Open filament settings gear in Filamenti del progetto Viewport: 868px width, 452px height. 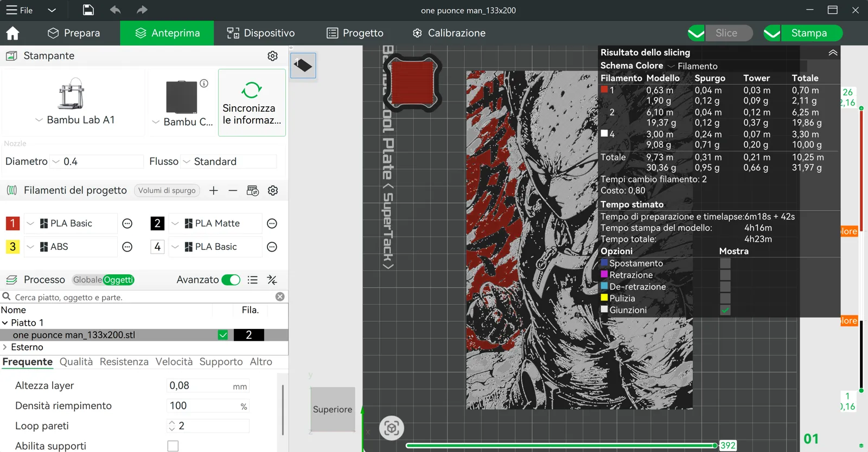click(273, 190)
